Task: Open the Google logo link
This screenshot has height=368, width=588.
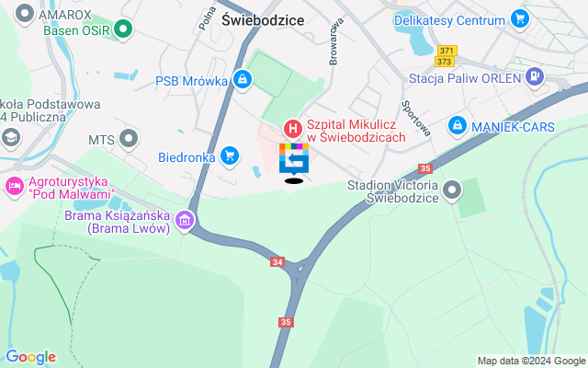Action: coord(30,357)
